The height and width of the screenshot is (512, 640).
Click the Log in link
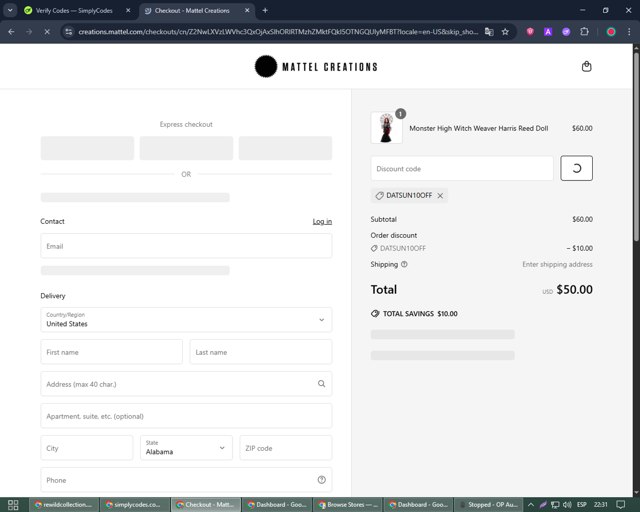click(x=322, y=221)
